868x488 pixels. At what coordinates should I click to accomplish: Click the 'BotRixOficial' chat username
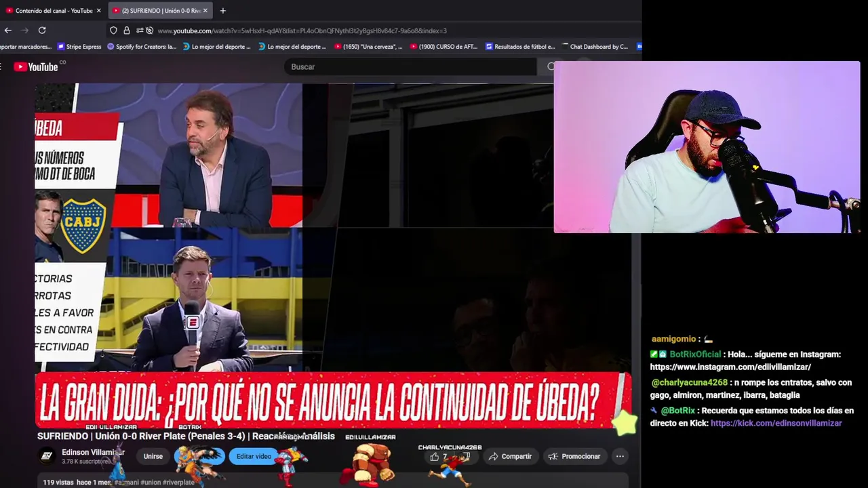point(695,354)
